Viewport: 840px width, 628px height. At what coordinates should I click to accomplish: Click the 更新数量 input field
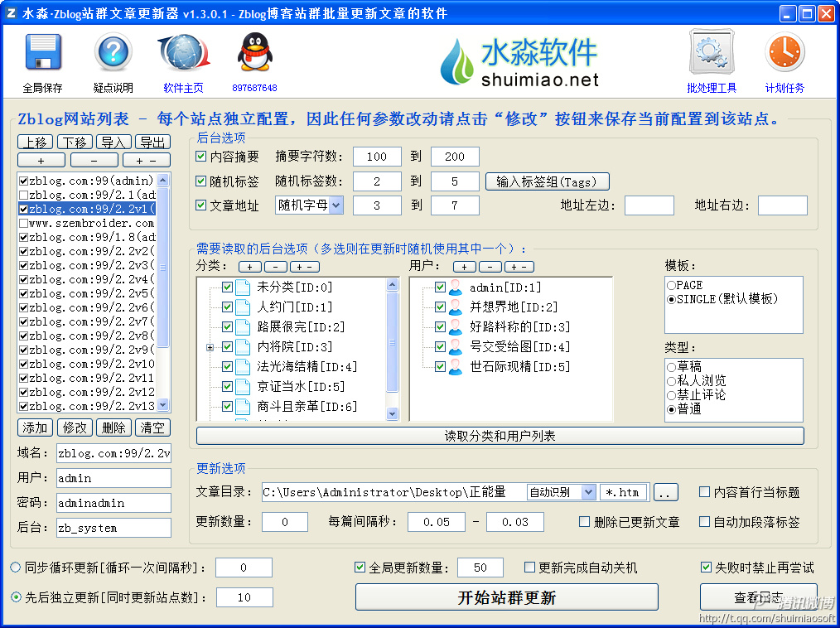coord(284,521)
